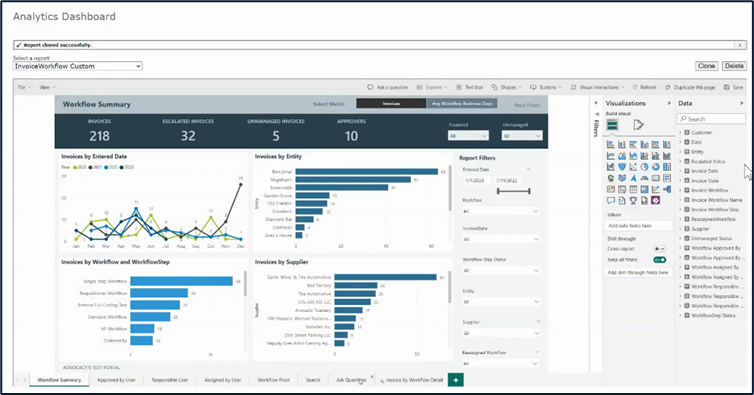The height and width of the screenshot is (395, 754).
Task: Open the Supplier filter dropdown
Action: 500,333
